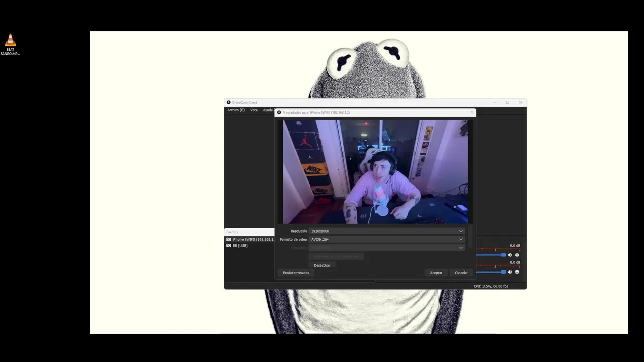Open the Archivo (F) menu
The height and width of the screenshot is (362, 644).
236,110
